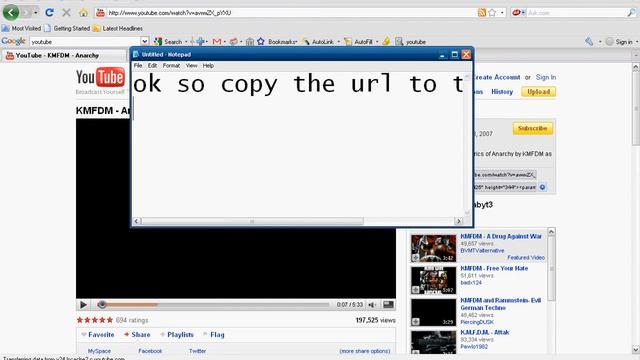Screen dimensions: 640x360
Task: Click the Google toolbar wrench settings icon
Action: pyautogui.click(x=589, y=42)
